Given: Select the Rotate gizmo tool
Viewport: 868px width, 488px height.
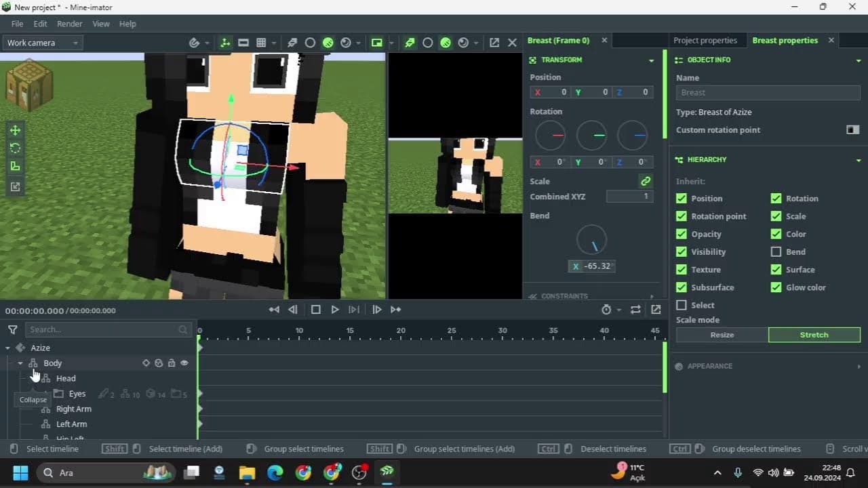Looking at the screenshot, I should 15,148.
